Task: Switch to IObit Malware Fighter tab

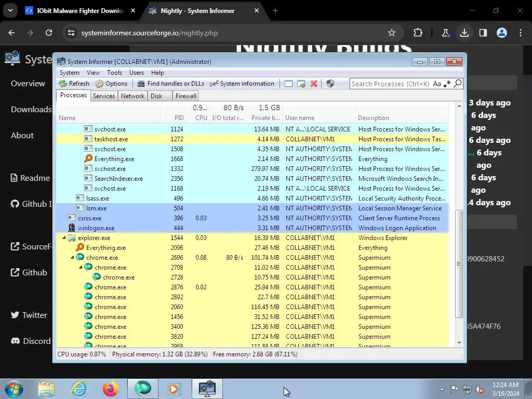Action: 81,11
